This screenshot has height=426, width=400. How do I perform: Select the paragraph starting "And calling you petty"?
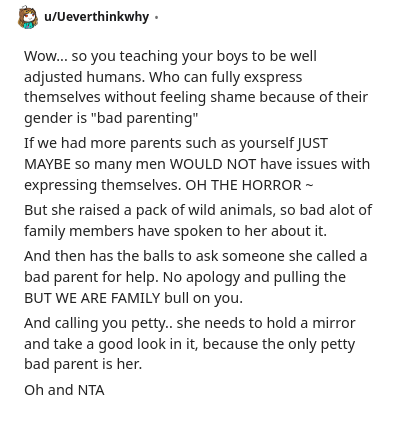coord(190,344)
